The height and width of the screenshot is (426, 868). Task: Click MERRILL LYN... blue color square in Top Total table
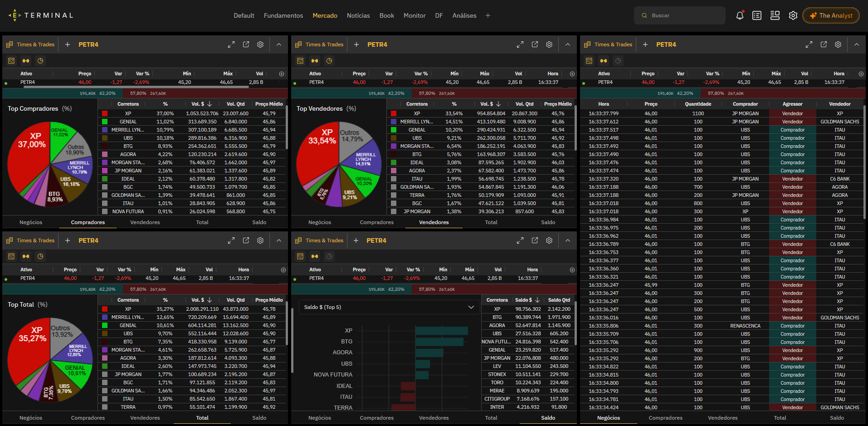click(x=105, y=317)
